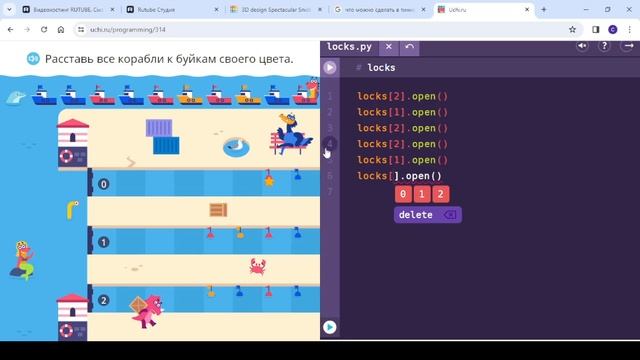
Task: Click lock gate number 0
Action: tap(103, 184)
